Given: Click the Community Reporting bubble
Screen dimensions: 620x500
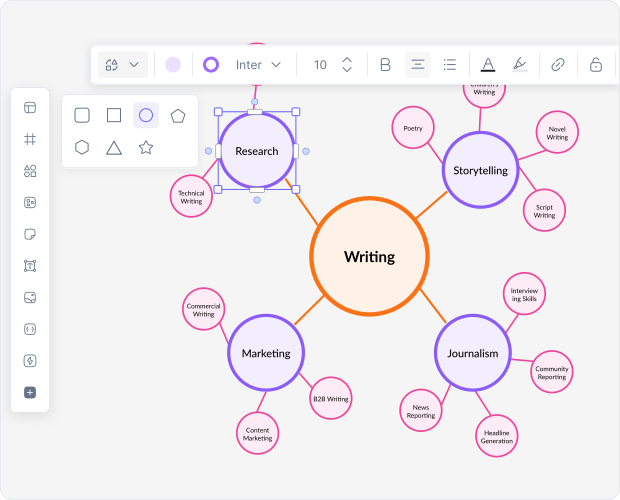Looking at the screenshot, I should (552, 372).
